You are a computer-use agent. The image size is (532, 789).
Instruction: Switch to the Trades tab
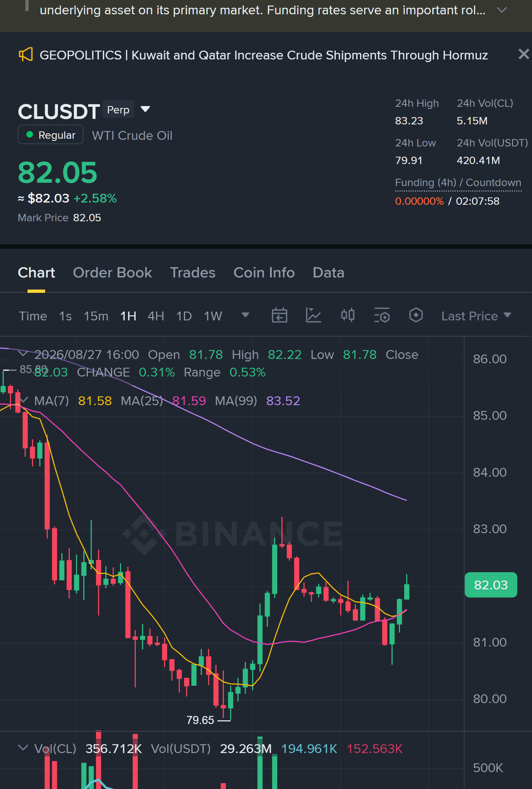coord(193,273)
